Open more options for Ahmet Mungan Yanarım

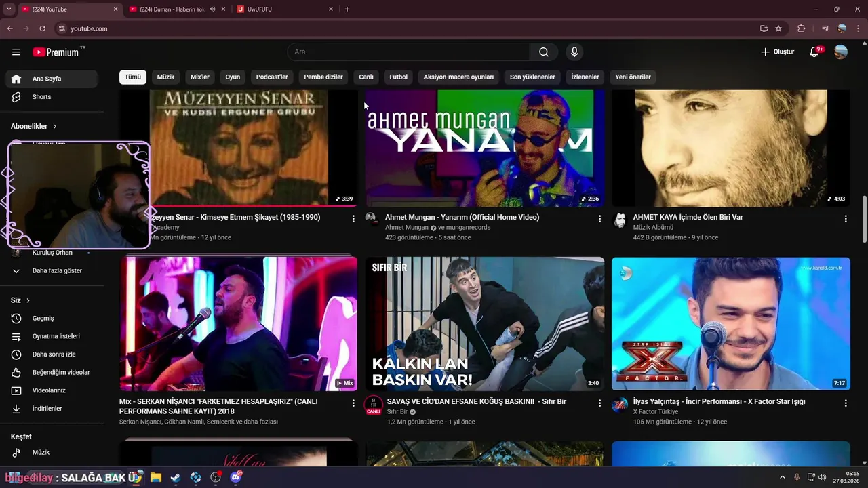(599, 219)
